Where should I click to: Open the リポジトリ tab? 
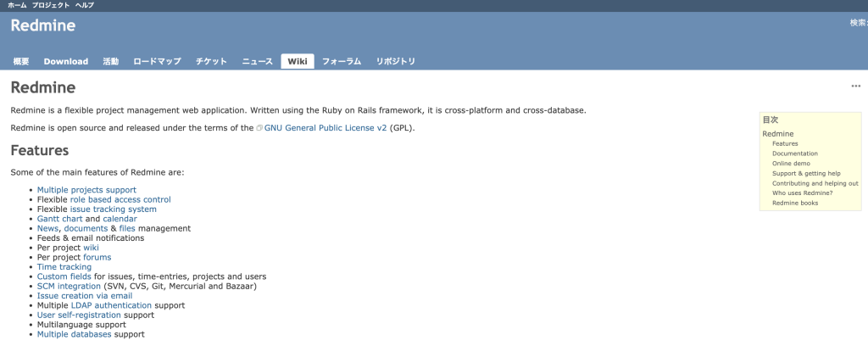point(396,61)
